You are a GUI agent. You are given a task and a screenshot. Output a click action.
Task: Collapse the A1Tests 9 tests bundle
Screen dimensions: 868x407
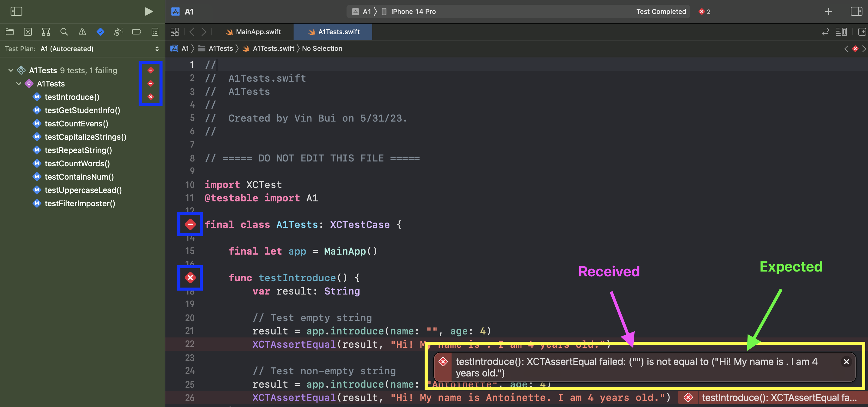(11, 70)
